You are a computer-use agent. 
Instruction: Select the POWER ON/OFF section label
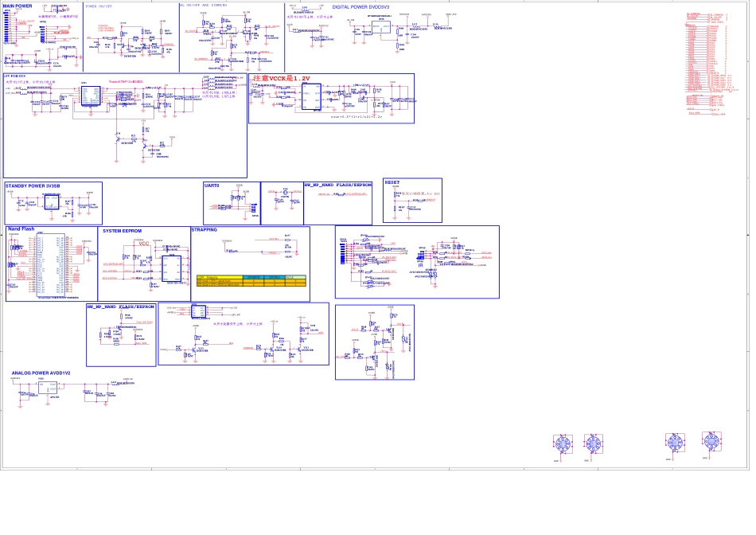(x=99, y=6)
